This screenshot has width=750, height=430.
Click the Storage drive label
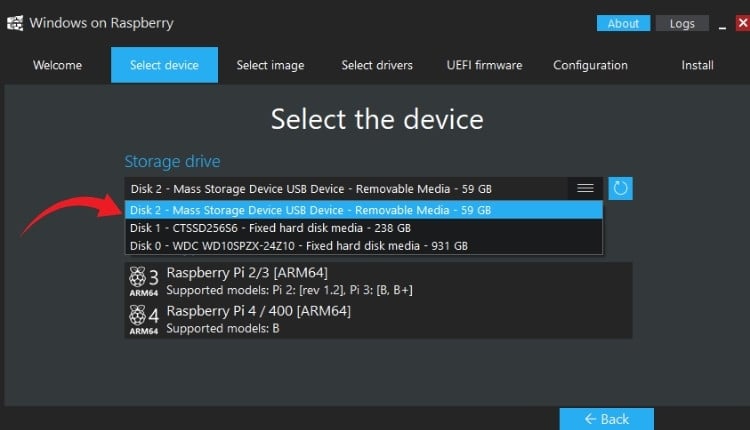pos(172,162)
